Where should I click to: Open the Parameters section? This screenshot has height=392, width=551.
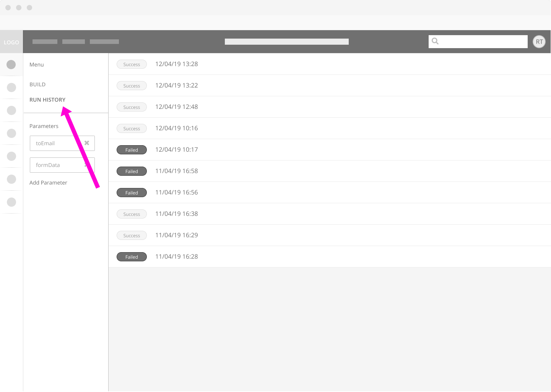(x=44, y=126)
